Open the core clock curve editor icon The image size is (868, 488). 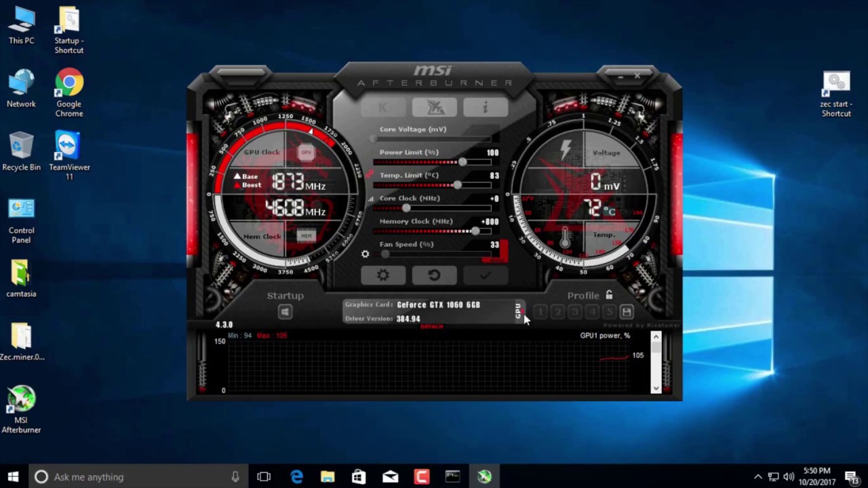click(x=370, y=199)
